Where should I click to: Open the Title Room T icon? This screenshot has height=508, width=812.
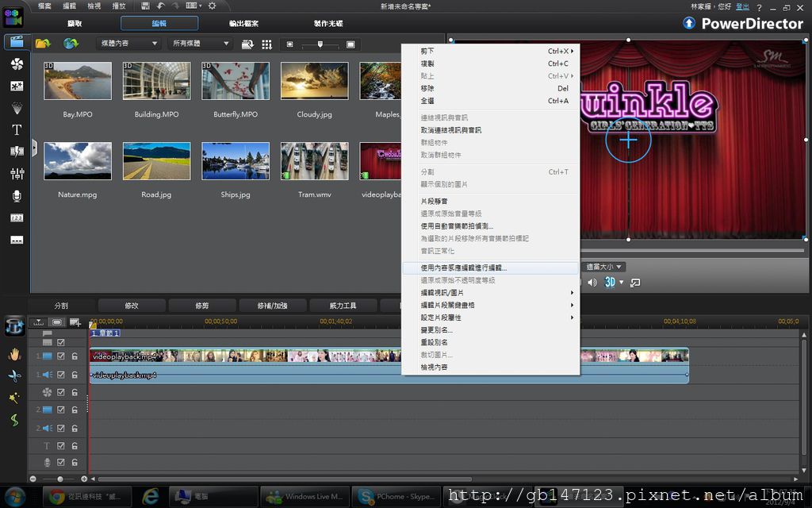coord(17,129)
